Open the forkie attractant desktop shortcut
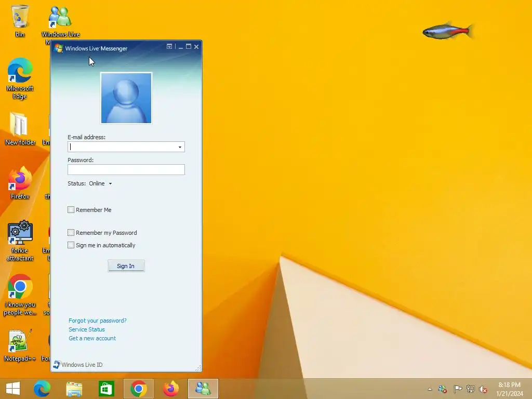Screen dimensions: 532x399 pos(20,240)
